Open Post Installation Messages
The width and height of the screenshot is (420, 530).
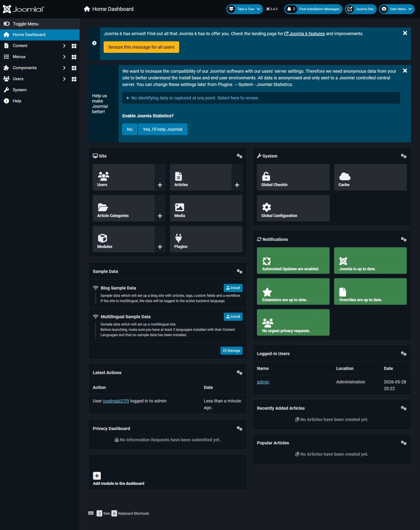tap(313, 9)
